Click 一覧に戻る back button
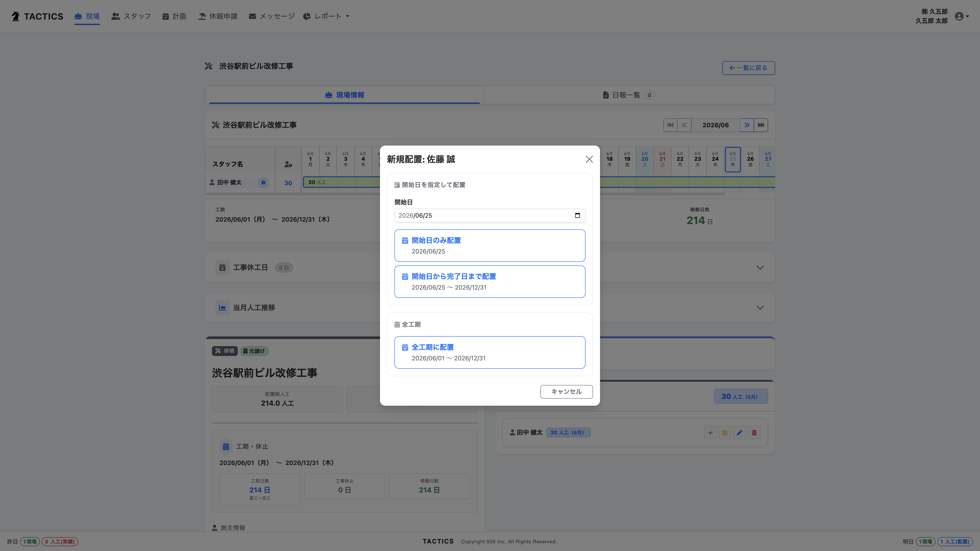This screenshot has height=551, width=980. [x=748, y=68]
